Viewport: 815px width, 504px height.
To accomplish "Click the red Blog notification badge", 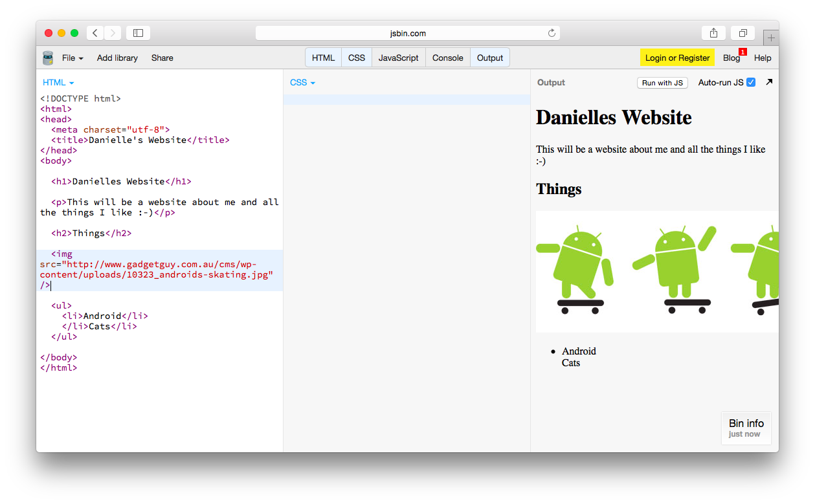I will pos(742,52).
